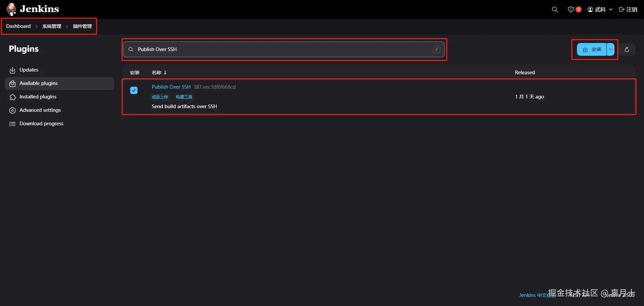Click the Jenkins title text in header
The height and width of the screenshot is (306, 644).
(x=40, y=9)
